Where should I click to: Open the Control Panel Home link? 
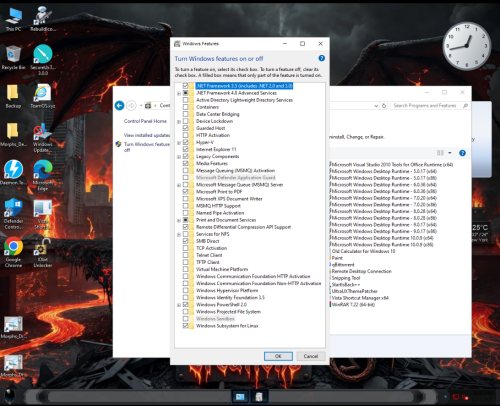145,121
